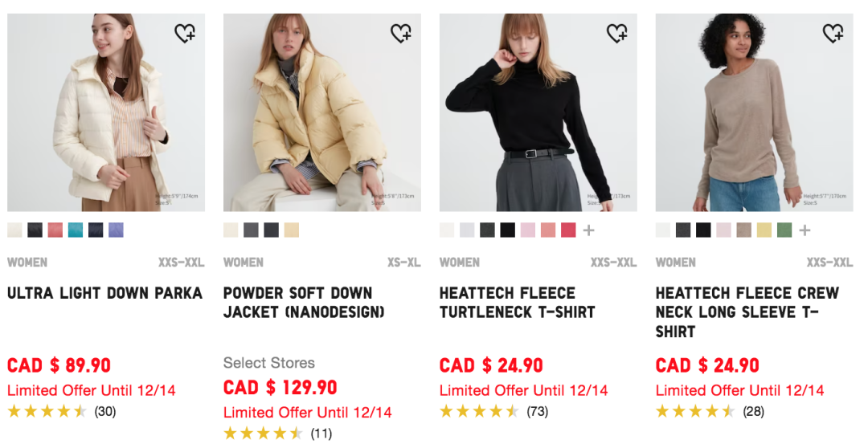Add Ultra Light Down Parka to wishlist
This screenshot has width=868, height=444.
click(x=185, y=33)
